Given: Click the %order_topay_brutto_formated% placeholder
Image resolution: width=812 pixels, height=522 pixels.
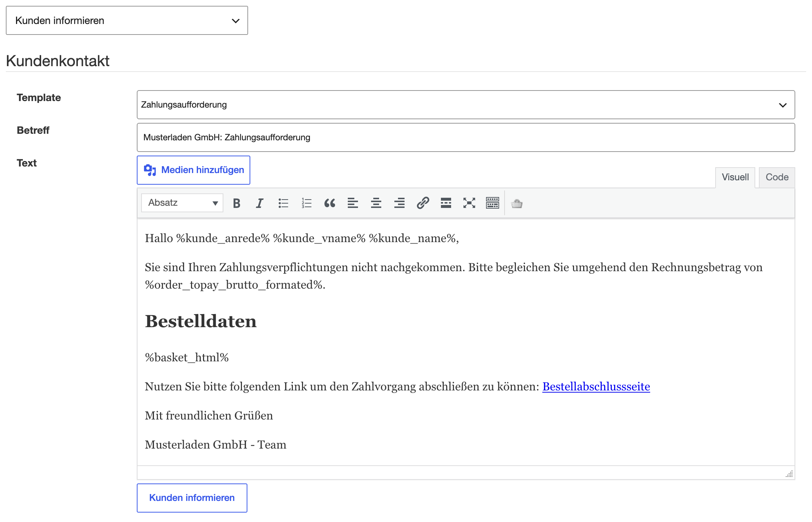Looking at the screenshot, I should pyautogui.click(x=234, y=285).
